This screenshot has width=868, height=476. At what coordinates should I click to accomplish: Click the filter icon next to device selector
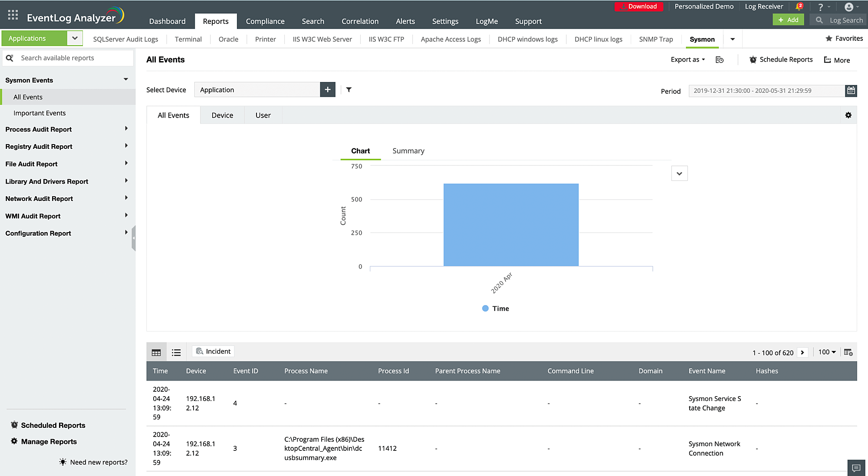click(348, 89)
